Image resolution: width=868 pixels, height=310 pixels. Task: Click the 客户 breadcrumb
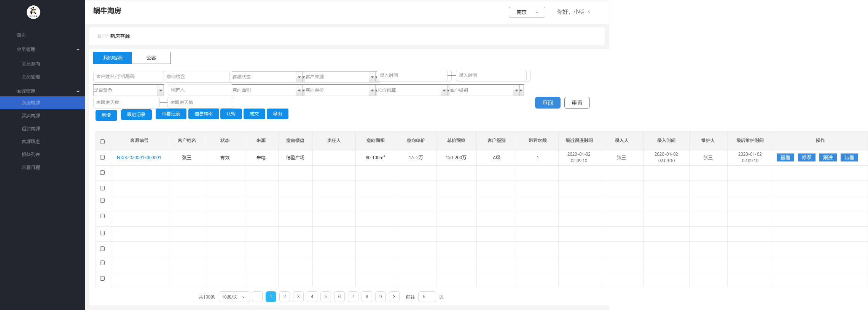(x=101, y=36)
